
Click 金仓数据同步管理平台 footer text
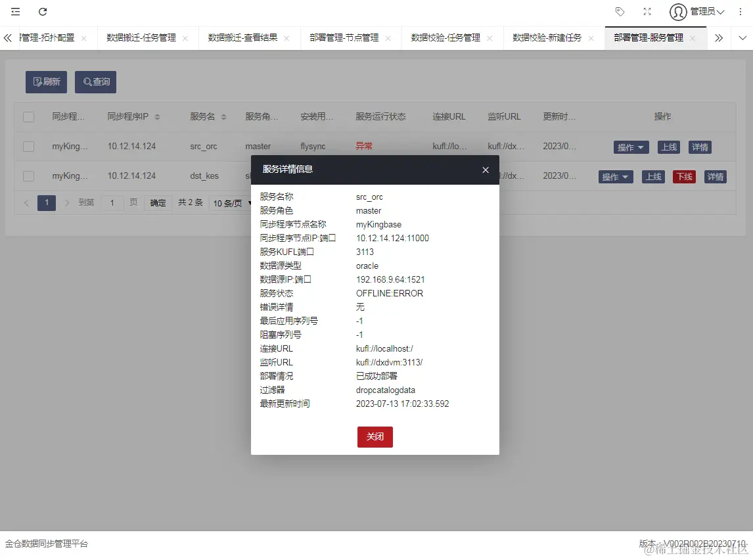tap(47, 544)
